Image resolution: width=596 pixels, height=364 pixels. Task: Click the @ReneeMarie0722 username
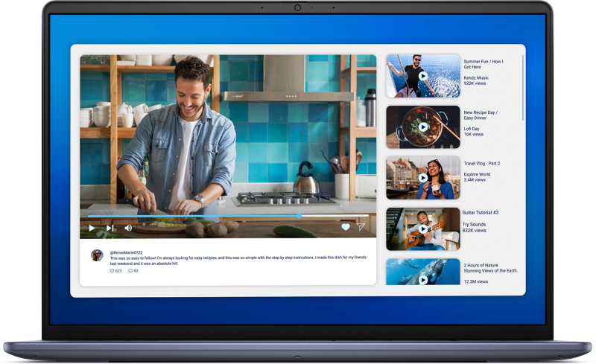point(127,252)
